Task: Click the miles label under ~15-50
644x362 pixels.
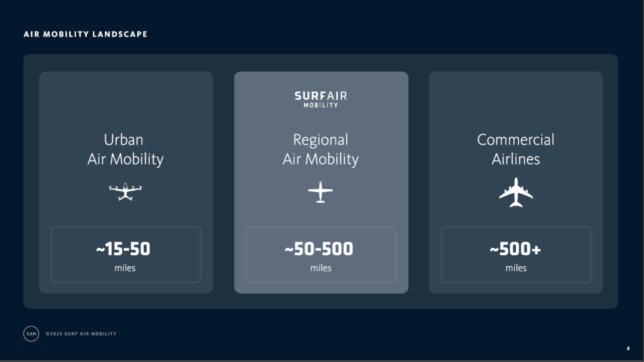Action: pyautogui.click(x=125, y=268)
